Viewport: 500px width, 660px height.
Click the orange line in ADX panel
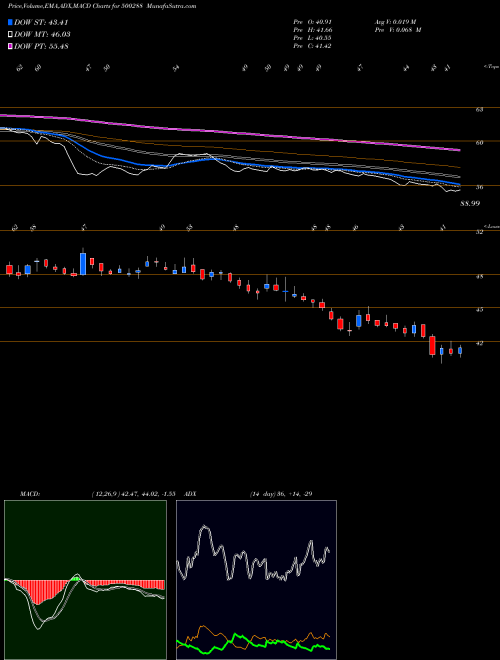[x=204, y=628]
